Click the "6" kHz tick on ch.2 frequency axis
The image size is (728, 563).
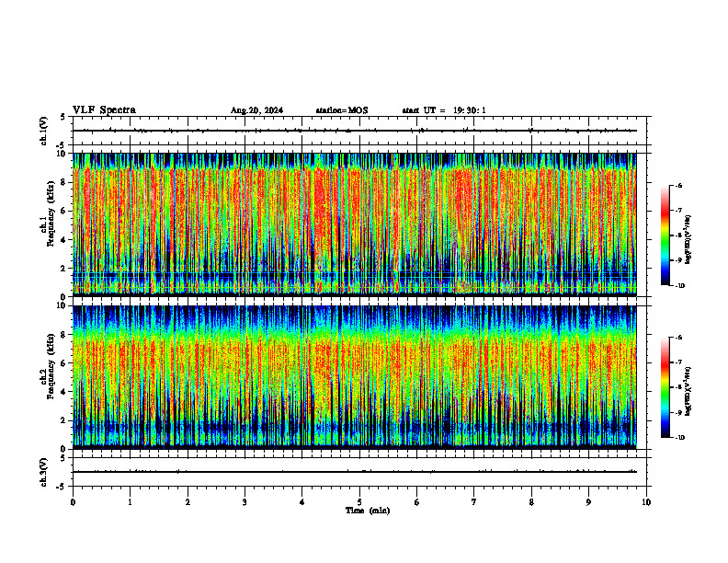pyautogui.click(x=64, y=363)
